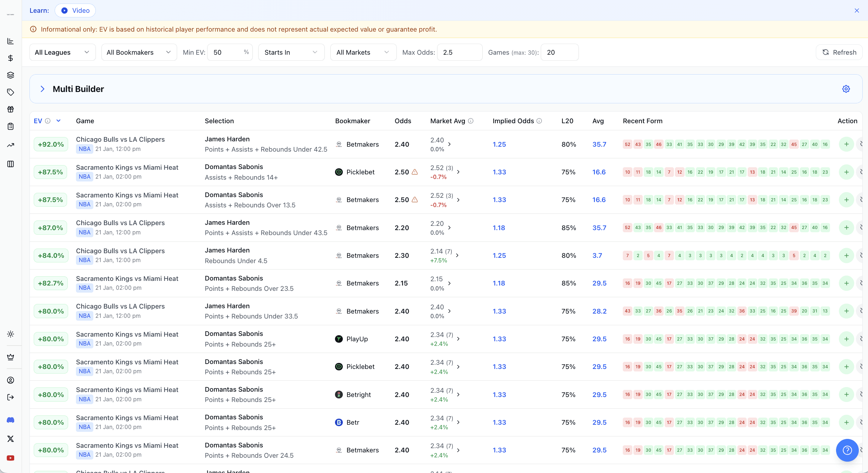
Task: Click the dollar sign sidebar icon
Action: click(x=11, y=58)
